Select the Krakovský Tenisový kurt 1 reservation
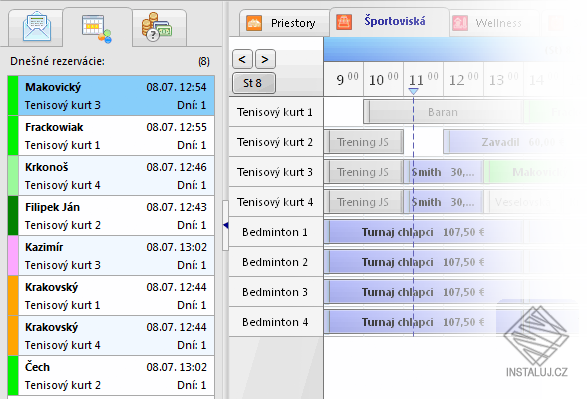The image size is (587, 399). coord(111,296)
